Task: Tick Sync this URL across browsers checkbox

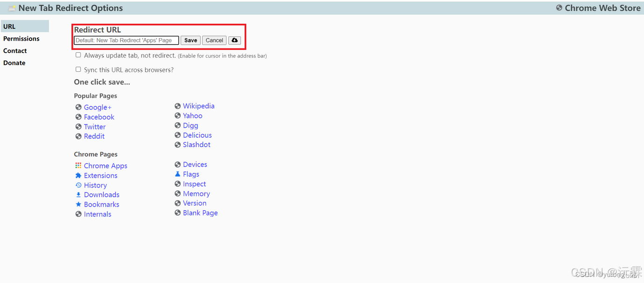Action: click(x=78, y=69)
